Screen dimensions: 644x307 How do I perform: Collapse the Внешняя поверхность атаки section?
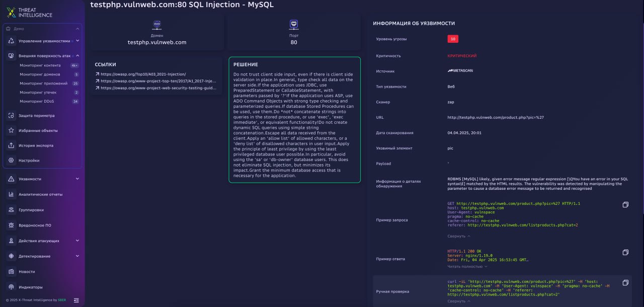coord(77,56)
